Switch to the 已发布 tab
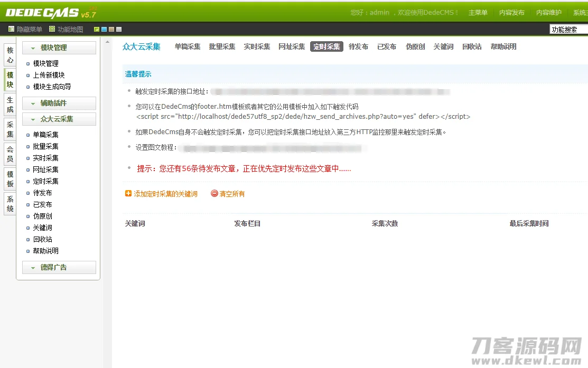 pyautogui.click(x=387, y=46)
